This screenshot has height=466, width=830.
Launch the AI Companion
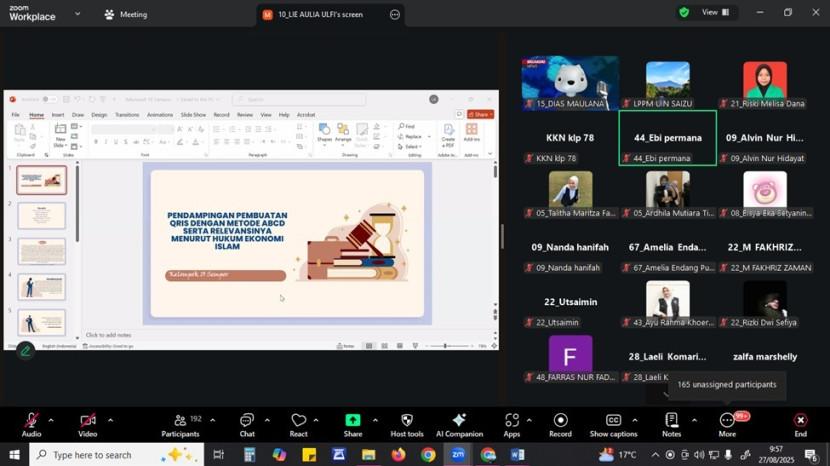point(459,424)
